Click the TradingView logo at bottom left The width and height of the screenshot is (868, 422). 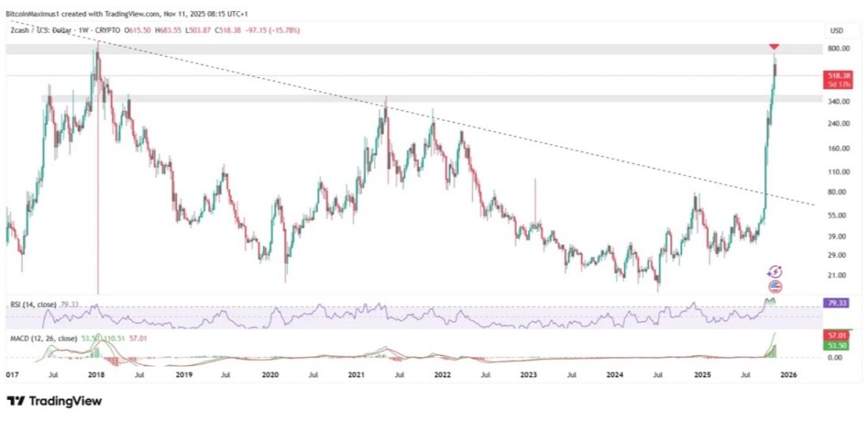coord(54,401)
